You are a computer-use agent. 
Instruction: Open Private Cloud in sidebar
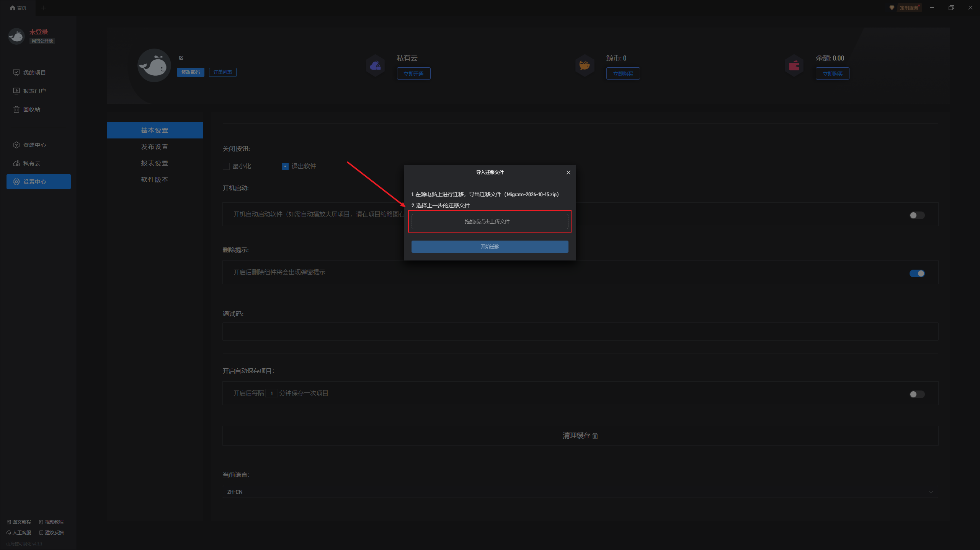tap(31, 163)
